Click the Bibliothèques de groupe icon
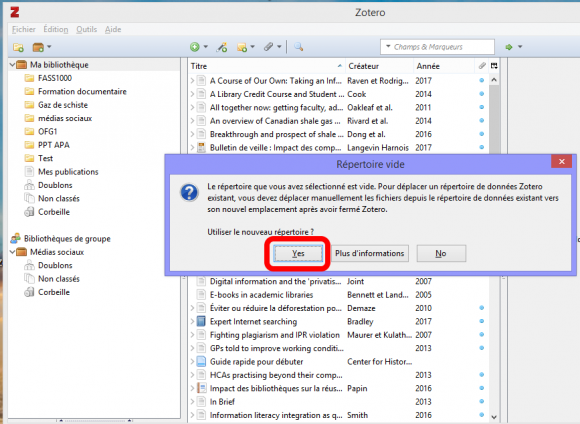This screenshot has height=424, width=580. point(16,239)
